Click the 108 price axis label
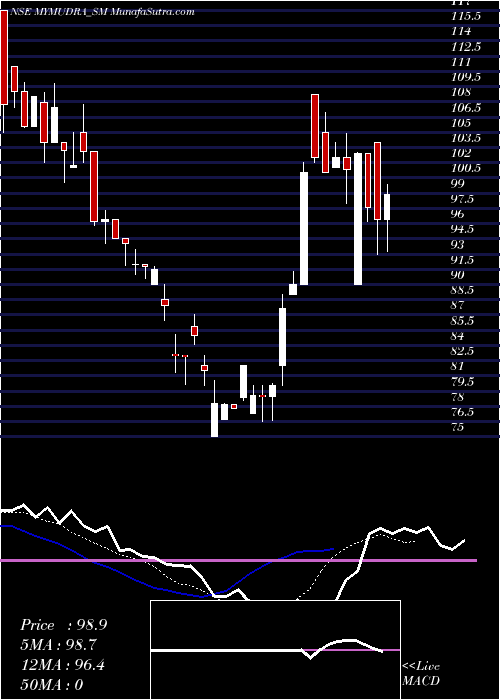The image size is (500, 700). [461, 92]
